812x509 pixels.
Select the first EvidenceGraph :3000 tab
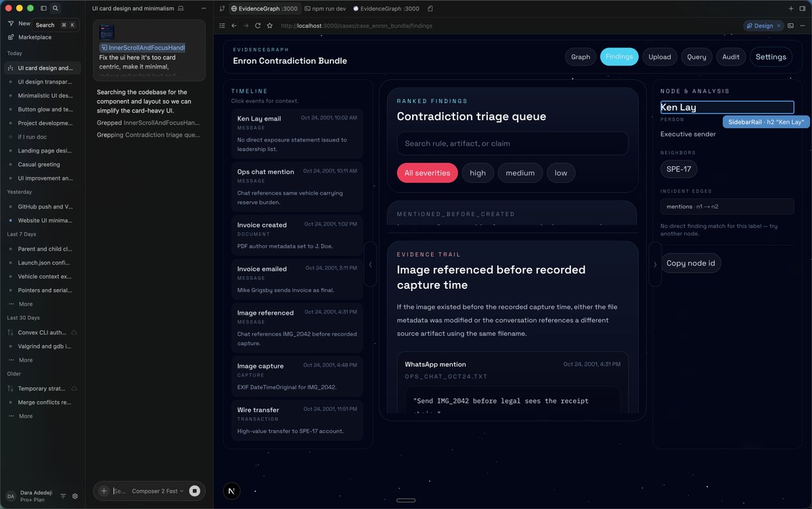click(x=264, y=8)
